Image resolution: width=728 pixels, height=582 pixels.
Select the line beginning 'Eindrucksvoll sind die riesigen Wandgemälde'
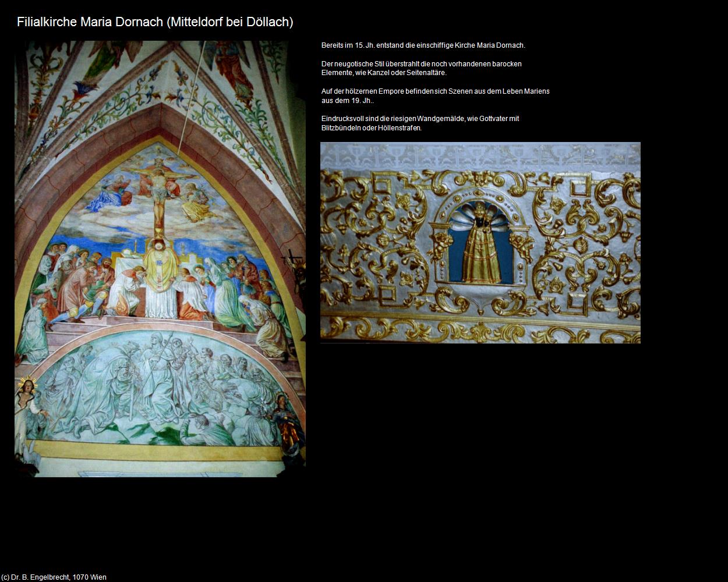click(x=420, y=119)
